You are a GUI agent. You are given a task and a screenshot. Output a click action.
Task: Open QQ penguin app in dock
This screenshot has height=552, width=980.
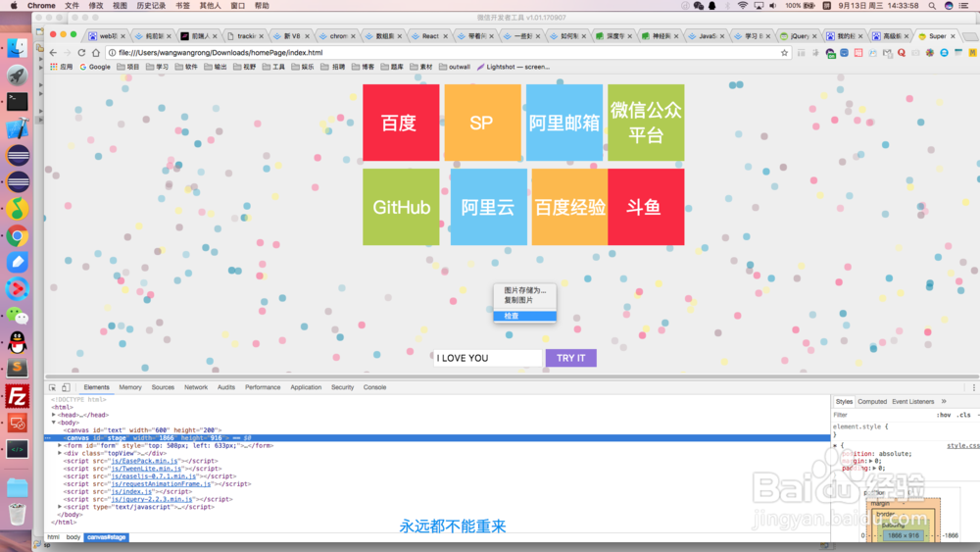point(18,342)
